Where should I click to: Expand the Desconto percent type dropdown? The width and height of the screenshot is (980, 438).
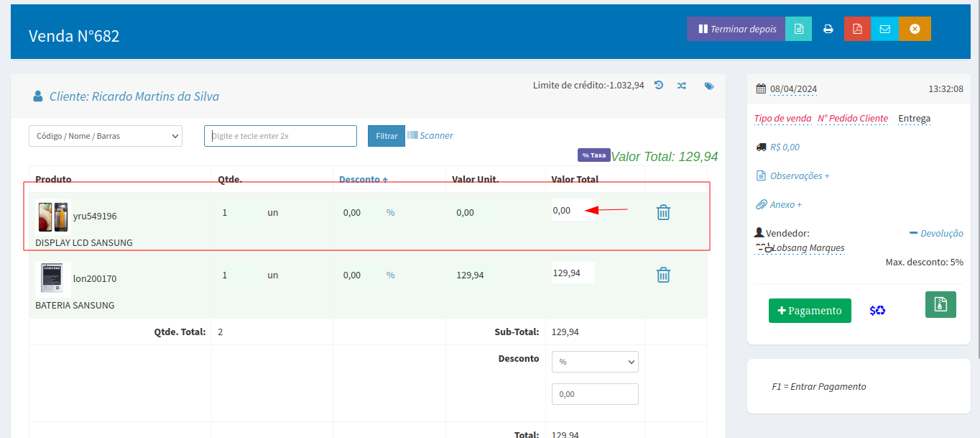click(x=595, y=362)
